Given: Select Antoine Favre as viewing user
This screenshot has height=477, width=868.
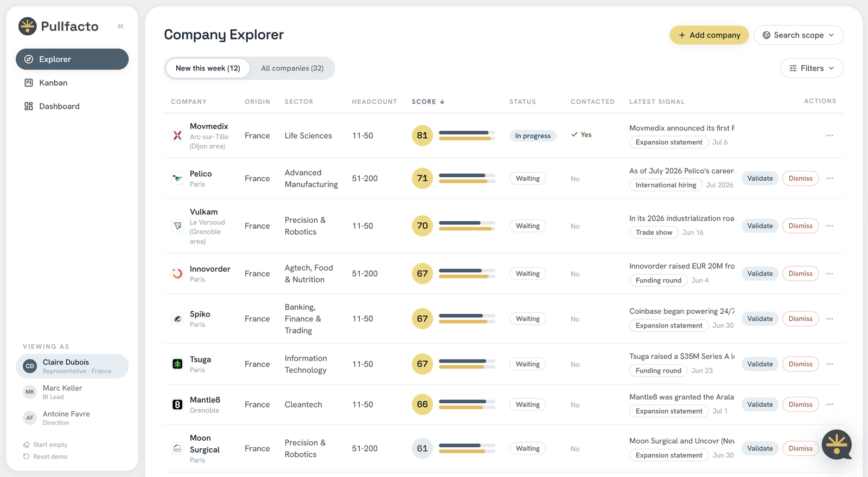Looking at the screenshot, I should (x=72, y=418).
